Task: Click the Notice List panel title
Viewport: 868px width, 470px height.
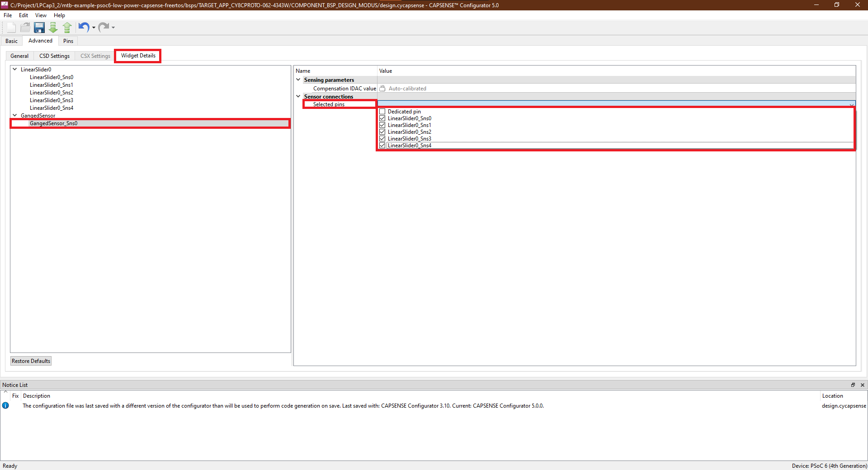Action: [15, 385]
